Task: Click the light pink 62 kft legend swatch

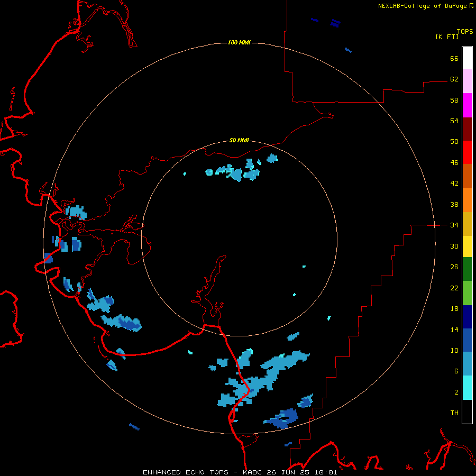Action: pos(467,81)
